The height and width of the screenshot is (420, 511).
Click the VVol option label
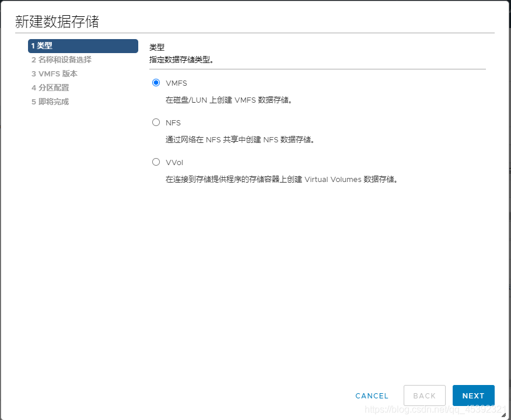(174, 163)
